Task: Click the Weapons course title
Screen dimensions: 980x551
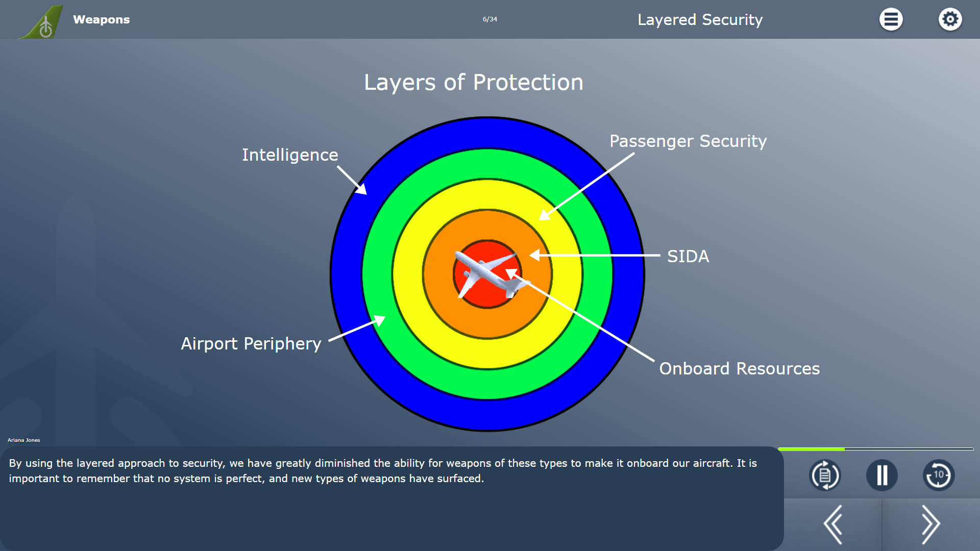Action: click(x=101, y=19)
